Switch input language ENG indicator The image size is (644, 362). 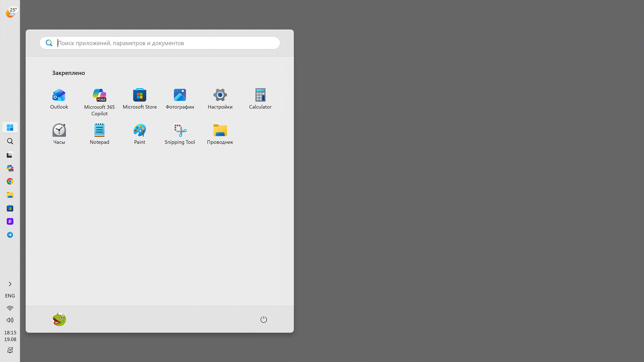tap(10, 296)
